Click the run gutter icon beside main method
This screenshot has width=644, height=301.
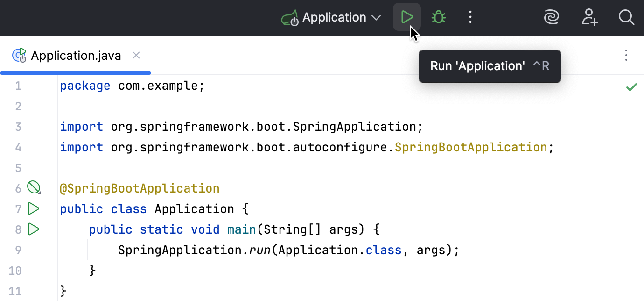(x=33, y=229)
